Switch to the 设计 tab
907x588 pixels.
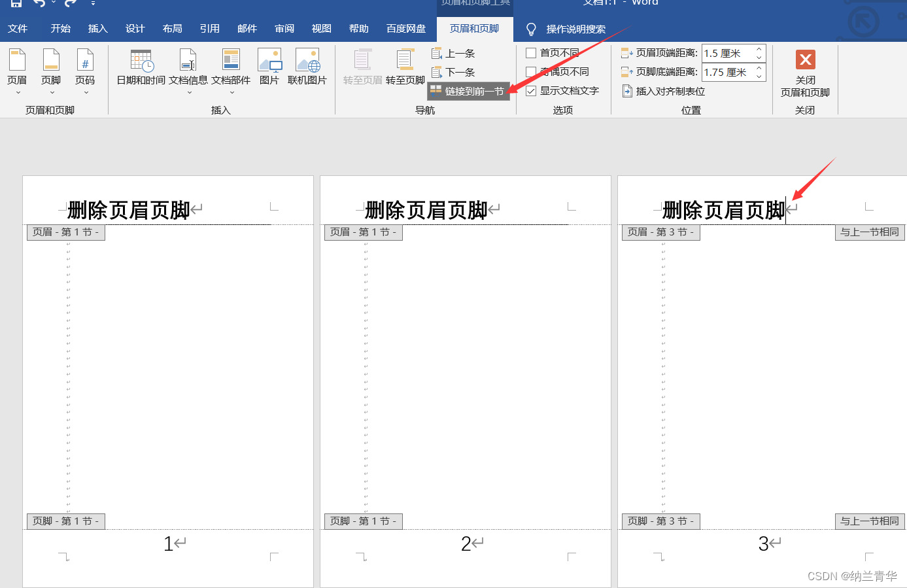click(135, 29)
